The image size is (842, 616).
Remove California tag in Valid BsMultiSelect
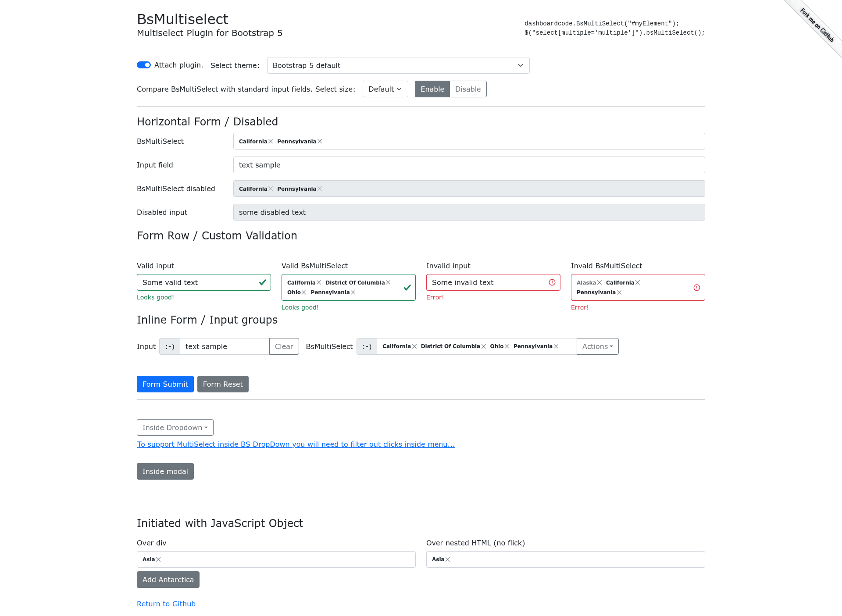[x=319, y=282]
